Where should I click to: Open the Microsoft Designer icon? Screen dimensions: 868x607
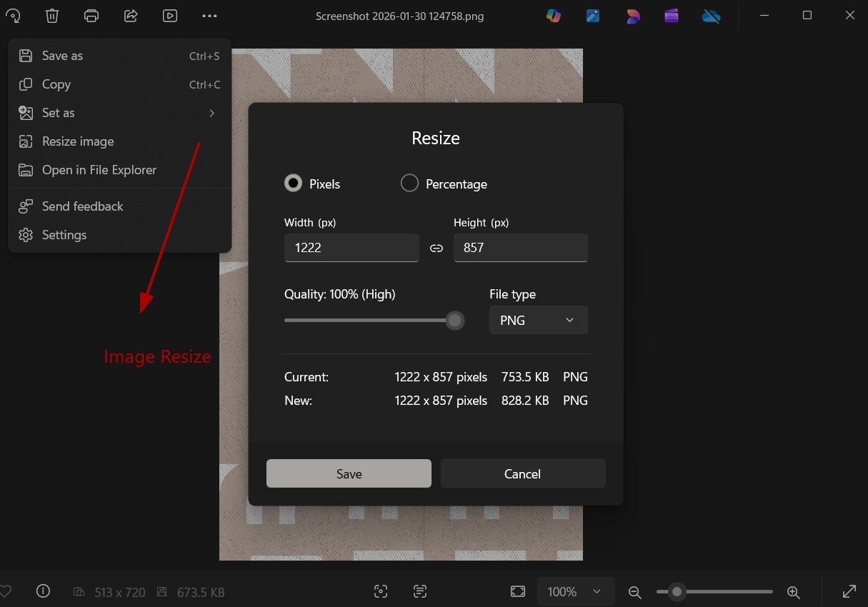[x=632, y=16]
